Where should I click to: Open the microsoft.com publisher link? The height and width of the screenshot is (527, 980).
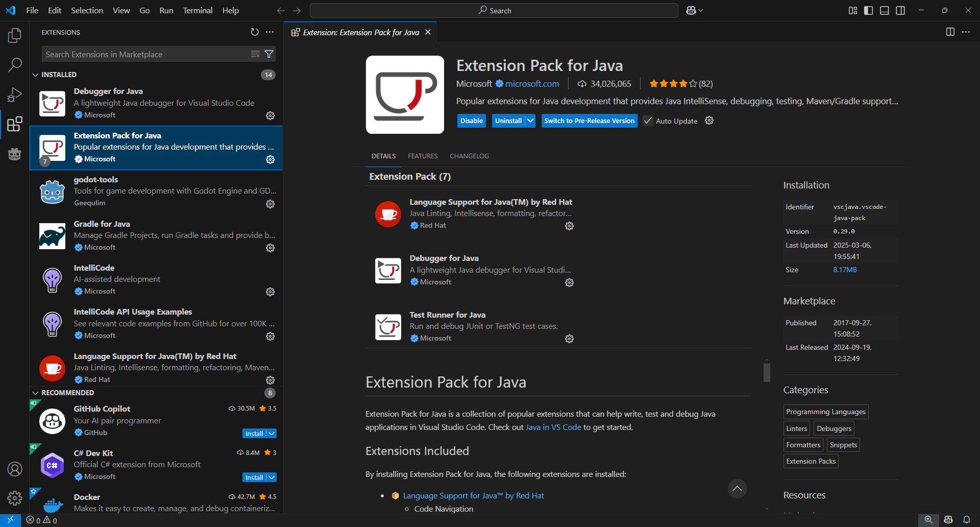[x=532, y=84]
